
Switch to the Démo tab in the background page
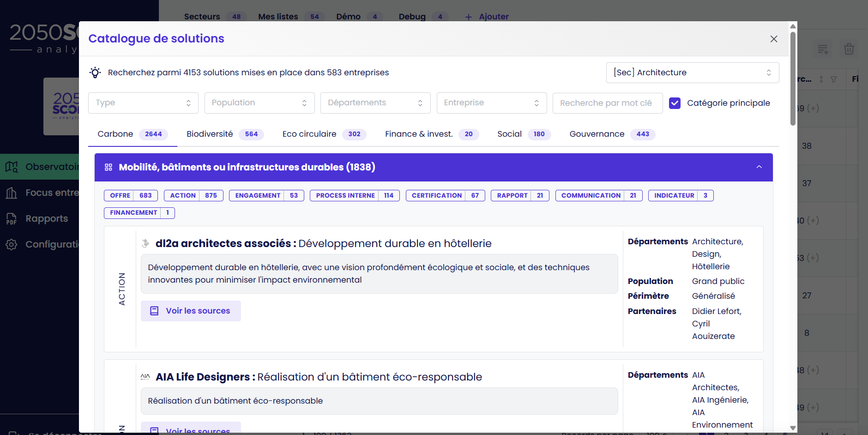pos(360,17)
